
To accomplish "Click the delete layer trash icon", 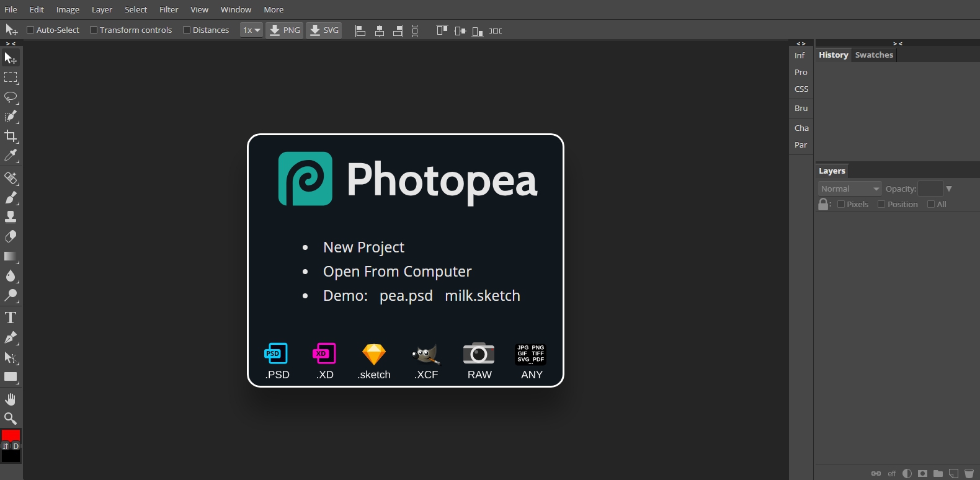I will (969, 473).
